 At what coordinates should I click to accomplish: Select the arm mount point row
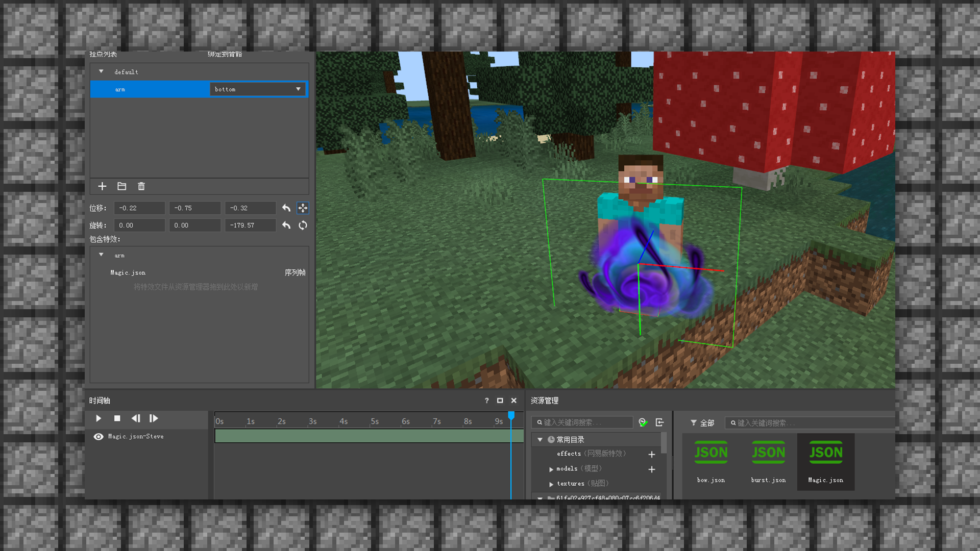click(199, 89)
